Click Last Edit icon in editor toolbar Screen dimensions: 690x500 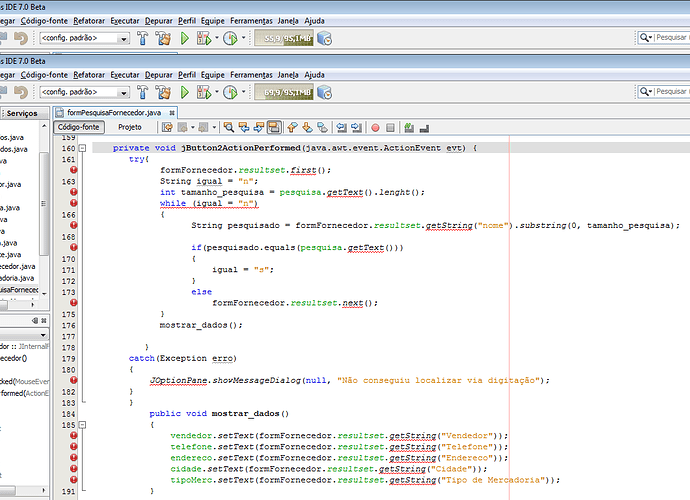click(x=167, y=127)
